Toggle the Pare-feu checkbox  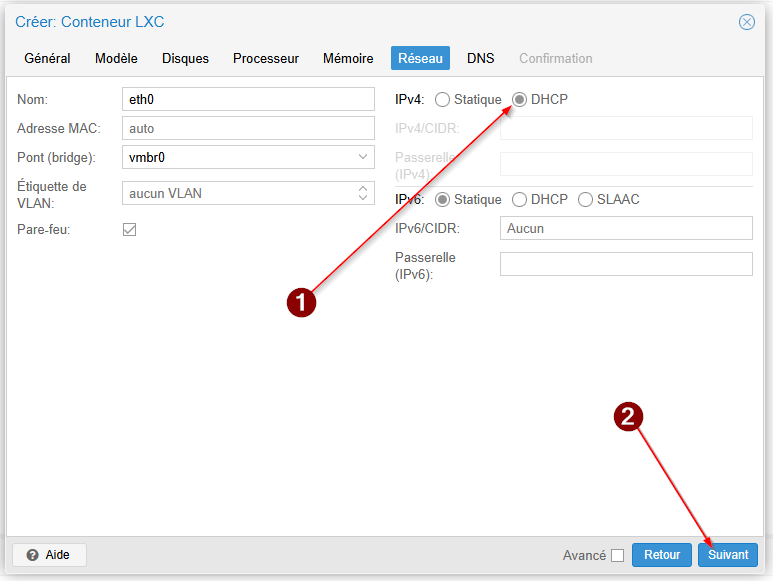pyautogui.click(x=130, y=230)
